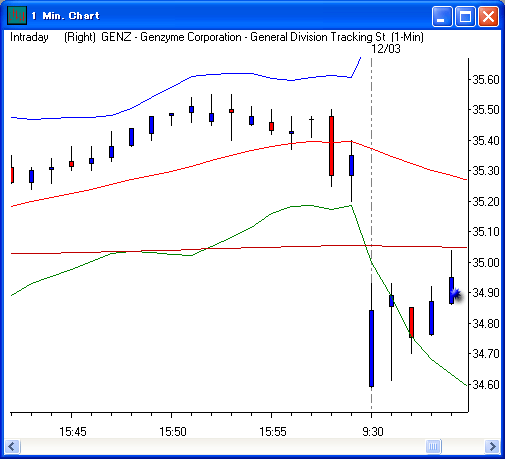This screenshot has width=505, height=459.
Task: Click the 9:30 time axis label
Action: (373, 432)
